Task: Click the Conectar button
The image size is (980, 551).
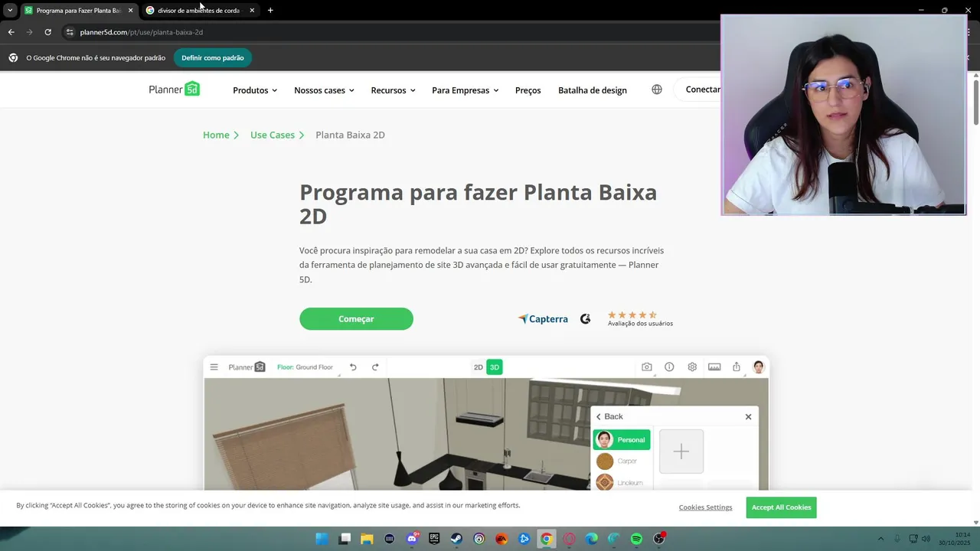Action: (x=697, y=90)
